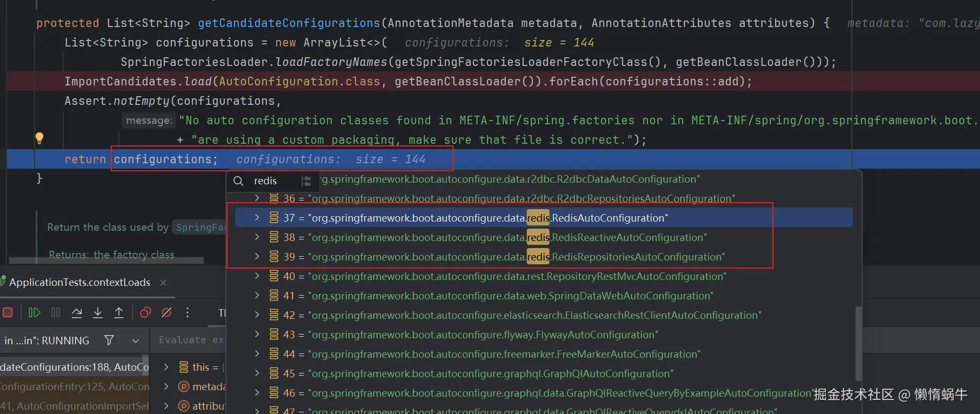Expand the attributes parameter node
Image resolution: width=980 pixels, height=414 pixels.
point(166,406)
